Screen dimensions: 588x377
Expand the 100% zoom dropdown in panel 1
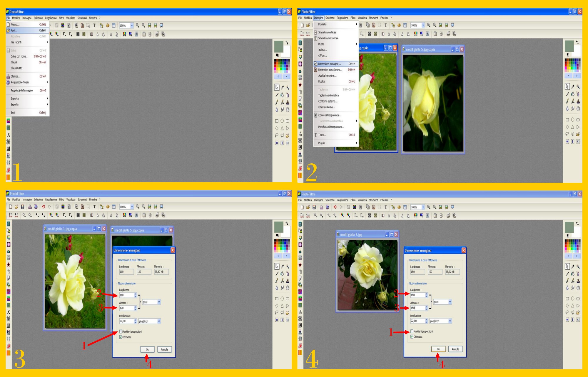132,26
